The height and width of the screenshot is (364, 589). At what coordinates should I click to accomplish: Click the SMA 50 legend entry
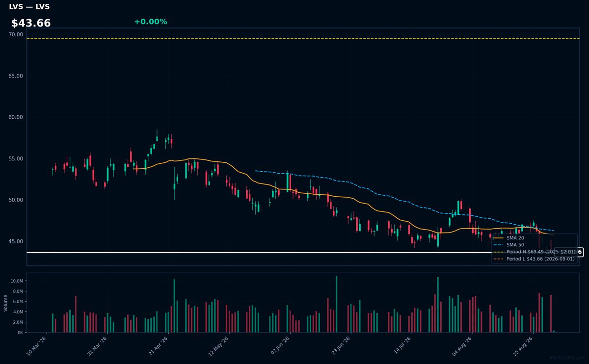tap(509, 244)
